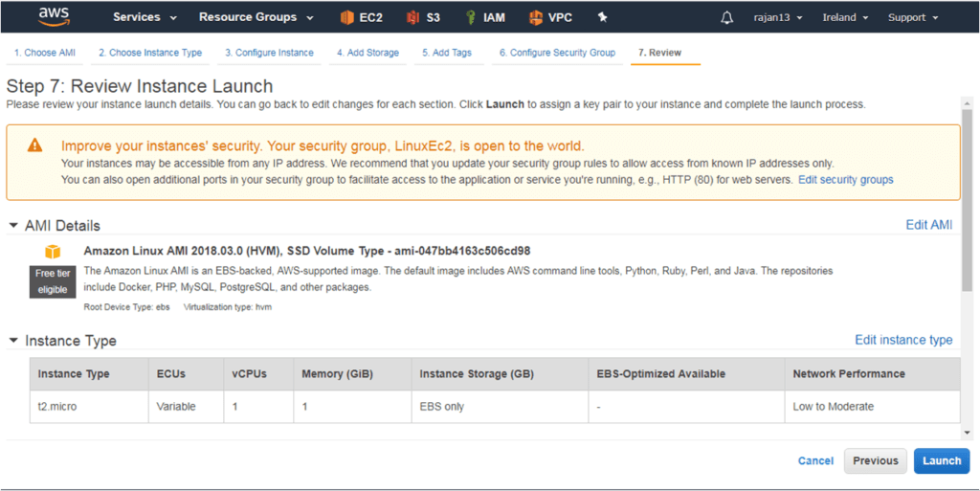Click the AWS logo home icon

(x=53, y=17)
